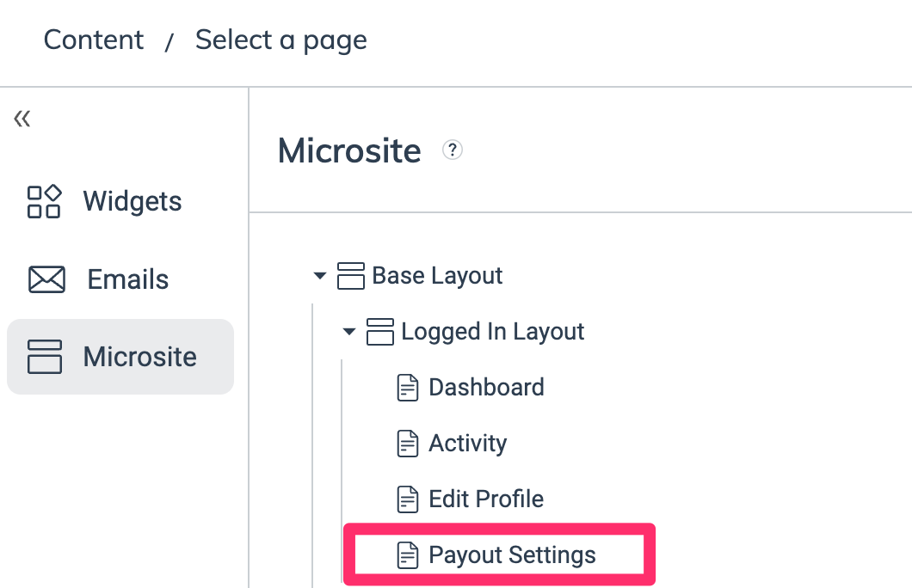The width and height of the screenshot is (912, 588).
Task: Click the Emails envelope icon
Action: coord(46,279)
